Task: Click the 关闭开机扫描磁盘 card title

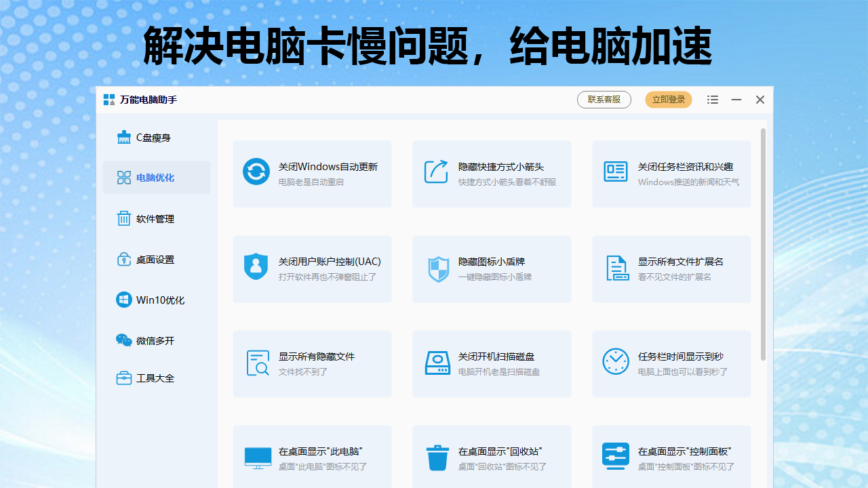Action: [x=496, y=357]
